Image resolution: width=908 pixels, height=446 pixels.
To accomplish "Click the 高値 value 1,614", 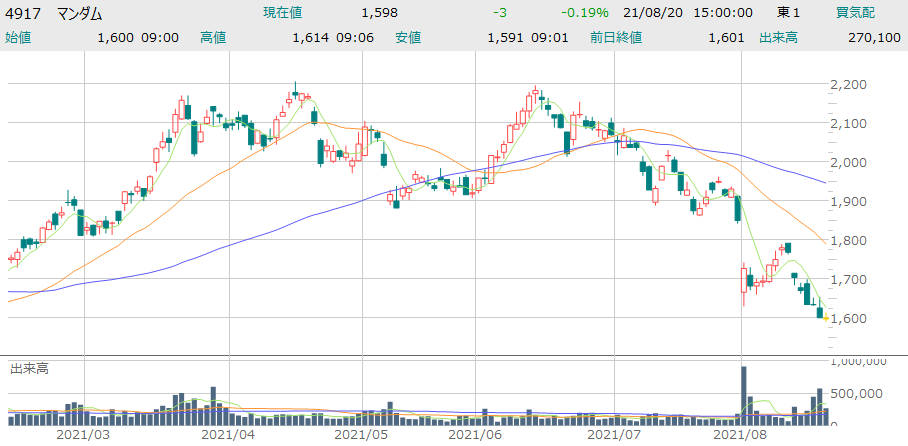I will (311, 38).
